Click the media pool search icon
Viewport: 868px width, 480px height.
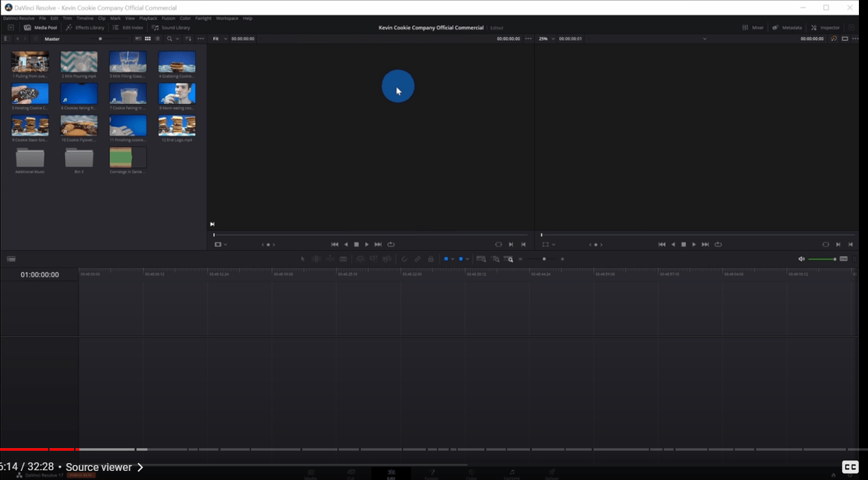click(169, 39)
